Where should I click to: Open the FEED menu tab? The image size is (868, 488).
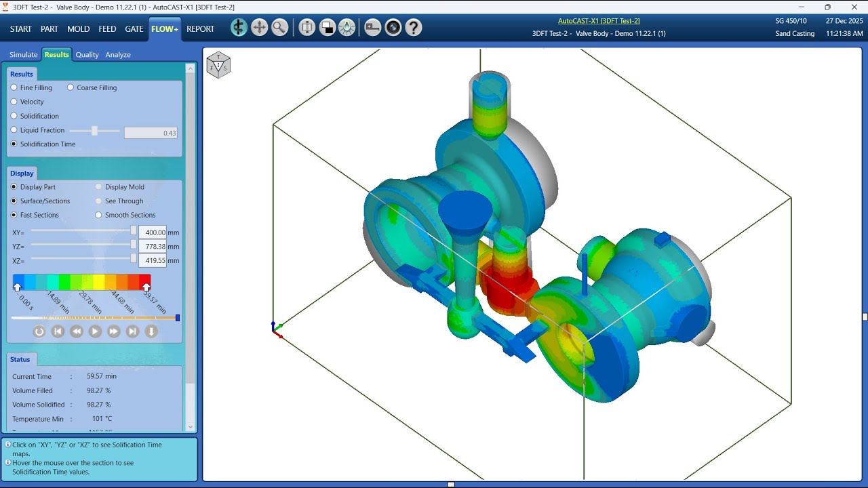tap(107, 29)
